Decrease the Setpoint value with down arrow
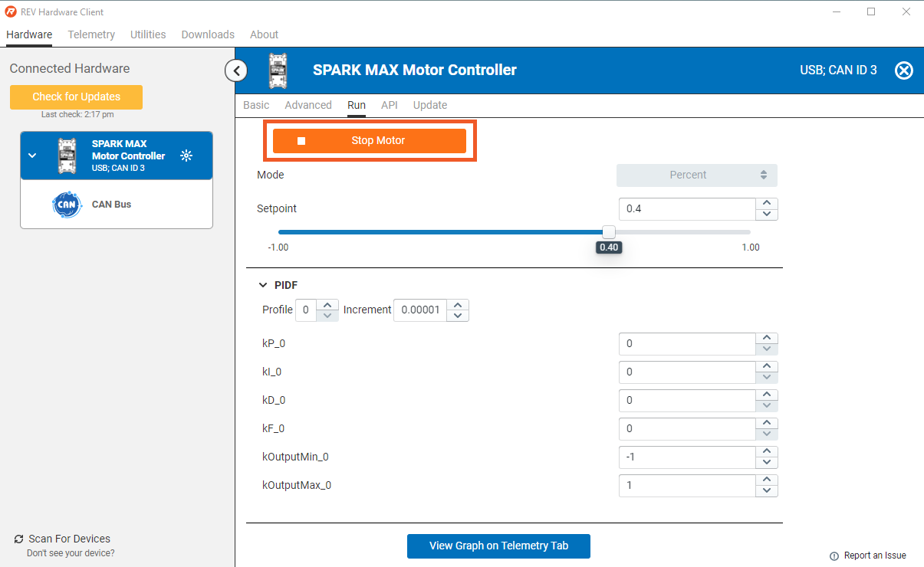This screenshot has height=567, width=924. 767,215
